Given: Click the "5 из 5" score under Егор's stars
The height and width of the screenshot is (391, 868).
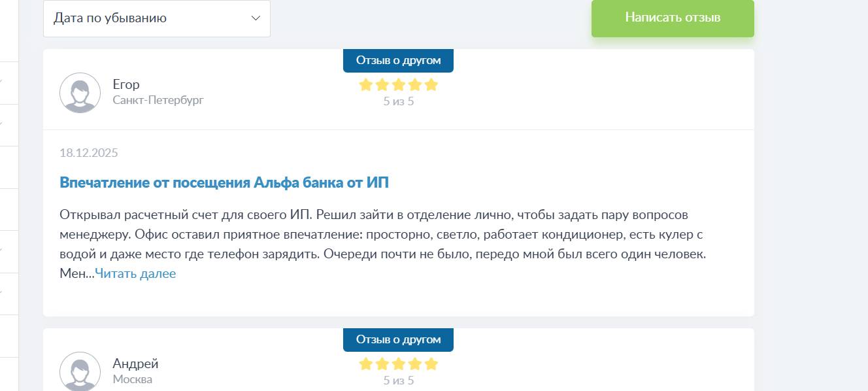Looking at the screenshot, I should (399, 101).
